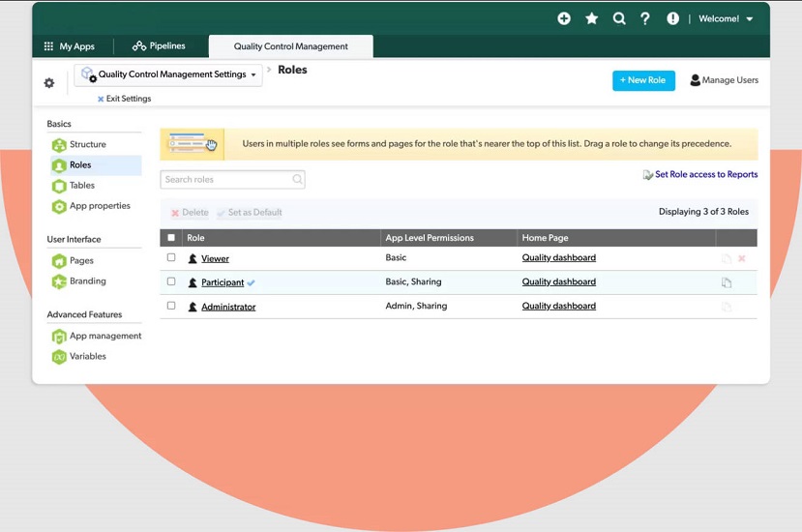Tick the Participant role checkbox

click(171, 282)
